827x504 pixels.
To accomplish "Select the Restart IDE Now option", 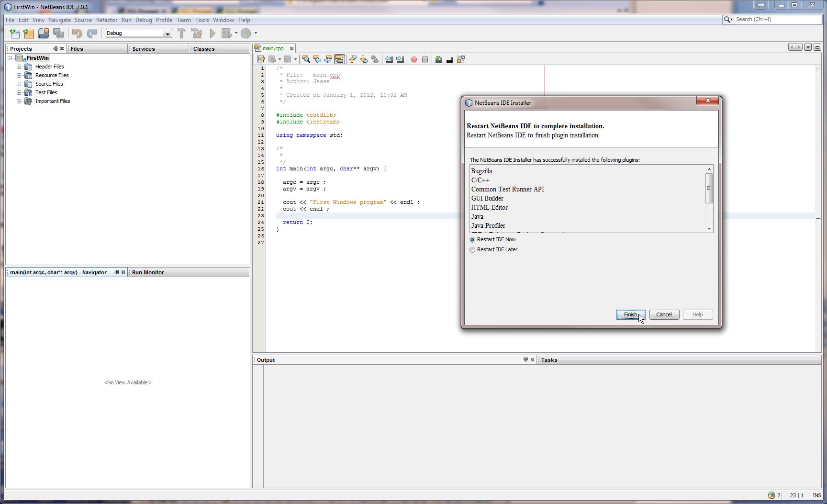I will [x=493, y=239].
